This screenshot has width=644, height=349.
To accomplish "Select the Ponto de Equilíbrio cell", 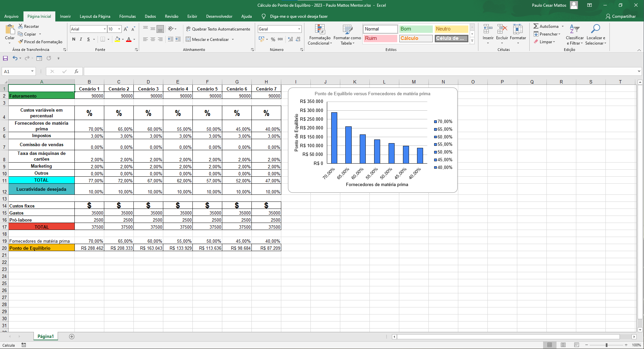I will point(42,248).
